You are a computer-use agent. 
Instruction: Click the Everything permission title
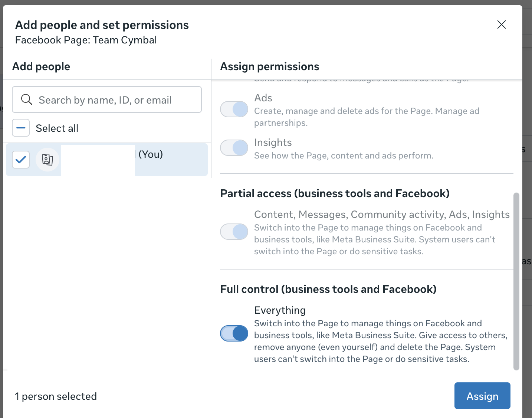point(280,310)
